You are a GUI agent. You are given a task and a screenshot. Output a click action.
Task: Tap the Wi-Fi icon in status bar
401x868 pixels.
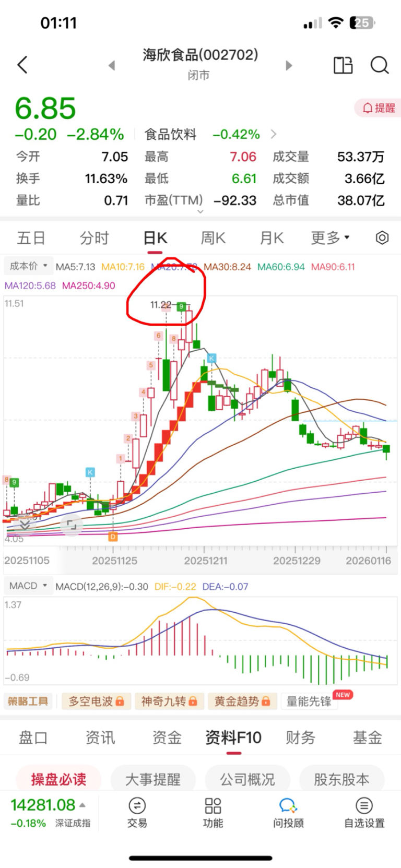[336, 22]
